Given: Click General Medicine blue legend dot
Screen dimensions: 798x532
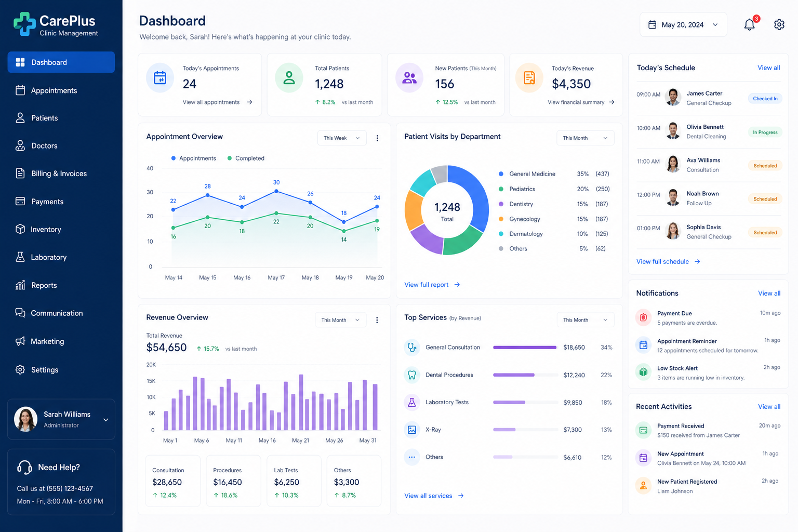Looking at the screenshot, I should [501, 174].
